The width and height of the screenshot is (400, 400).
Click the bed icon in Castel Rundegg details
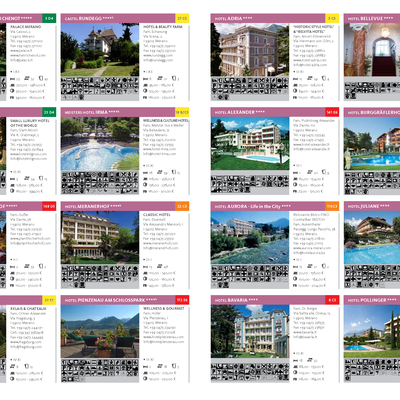145,79
